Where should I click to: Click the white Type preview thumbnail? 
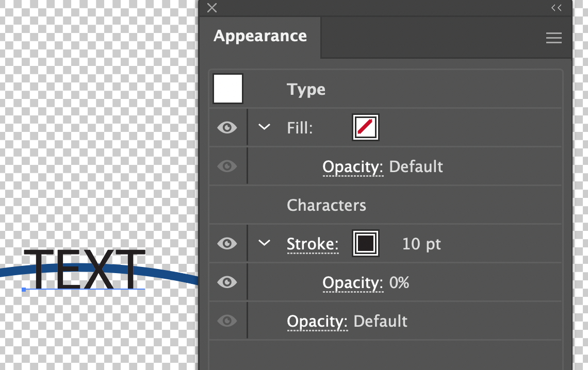click(227, 88)
